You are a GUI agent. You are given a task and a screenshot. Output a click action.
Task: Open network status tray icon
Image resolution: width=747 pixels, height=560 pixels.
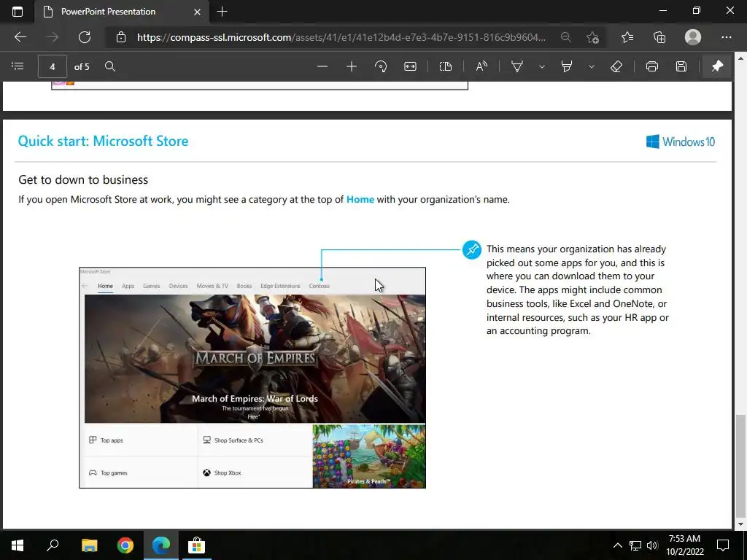tap(635, 545)
